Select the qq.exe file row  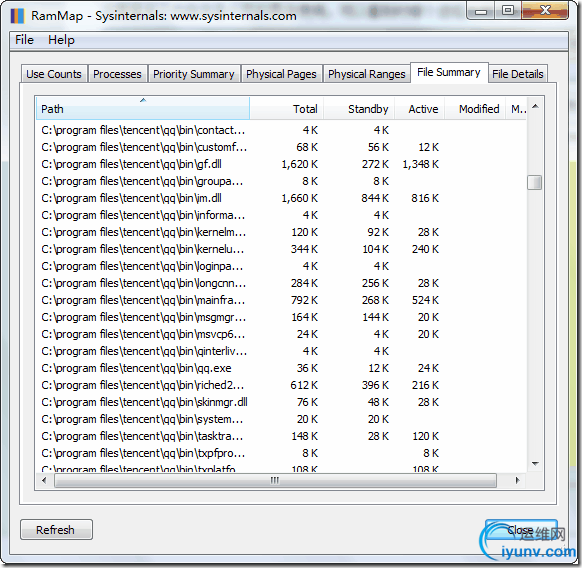(x=281, y=368)
